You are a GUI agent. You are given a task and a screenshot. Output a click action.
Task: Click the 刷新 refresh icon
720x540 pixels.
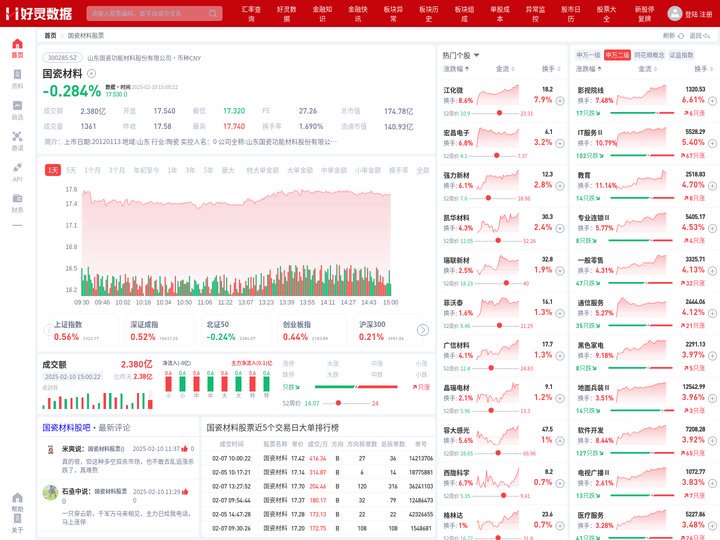(681, 35)
